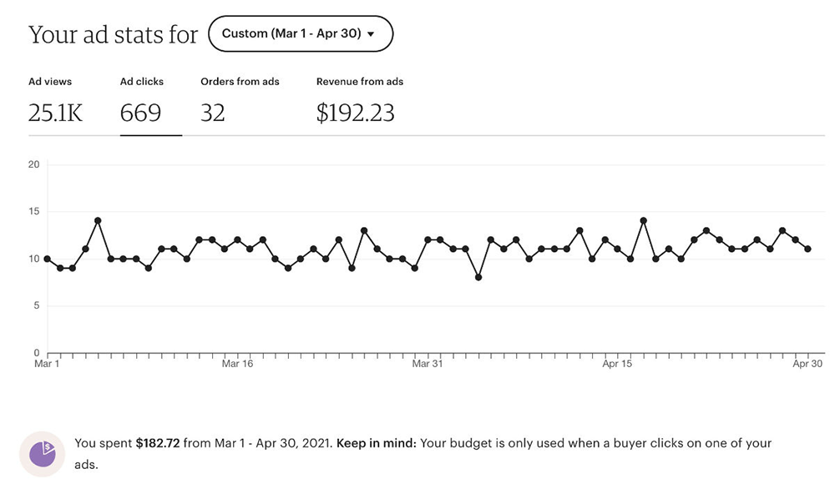The height and width of the screenshot is (504, 835).
Task: Select the Ad clicks stat tab
Action: [142, 82]
